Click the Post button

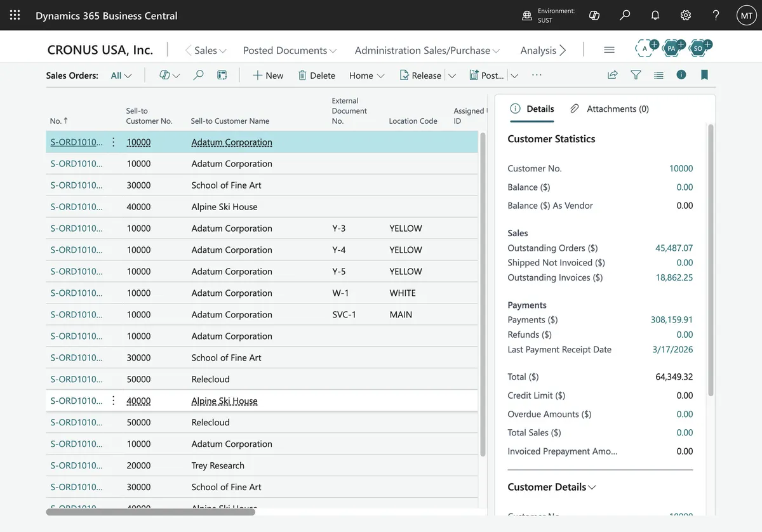[486, 75]
